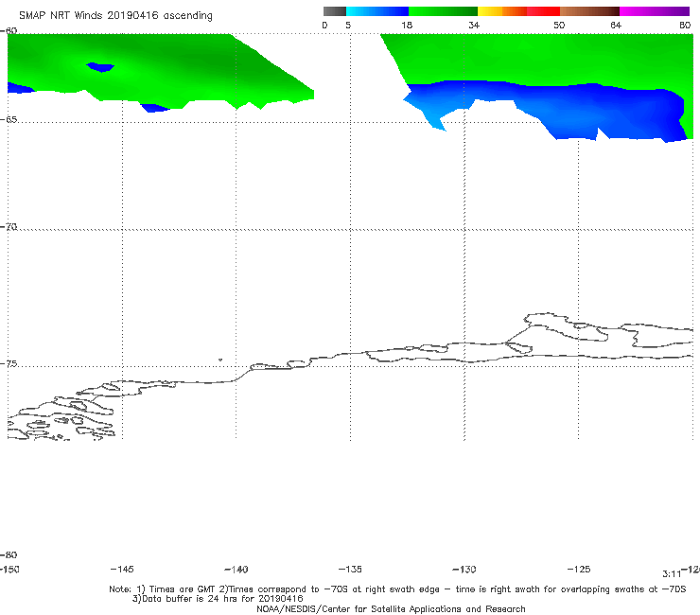700x615 pixels.
Task: Click the longitude label "-125"
Action: (579, 570)
